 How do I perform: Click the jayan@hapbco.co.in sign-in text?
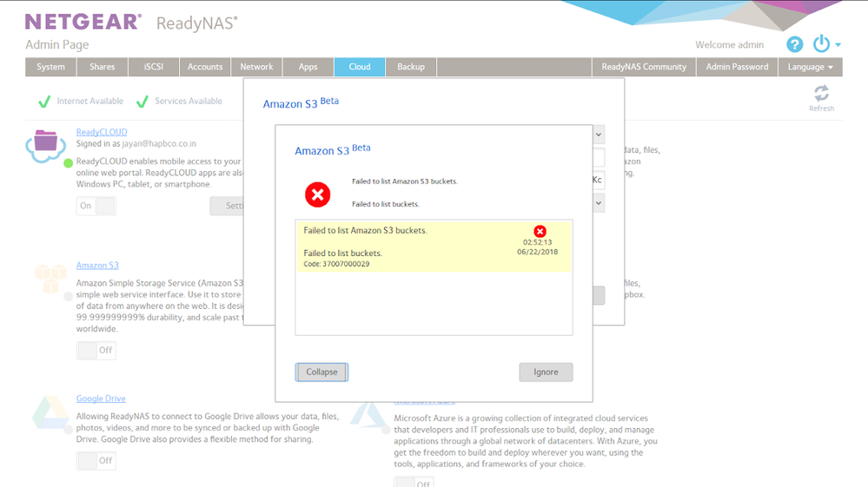[159, 144]
